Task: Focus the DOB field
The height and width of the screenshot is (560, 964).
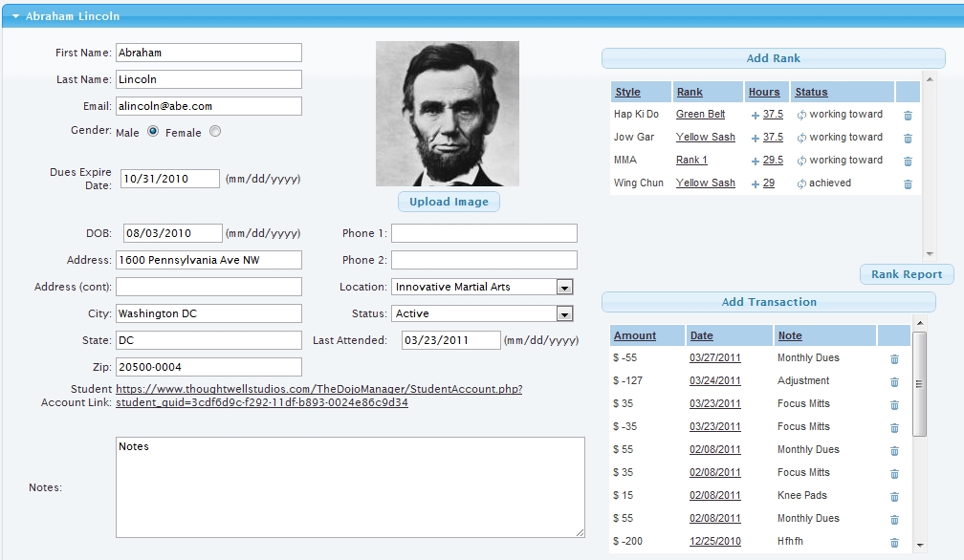Action: click(173, 233)
